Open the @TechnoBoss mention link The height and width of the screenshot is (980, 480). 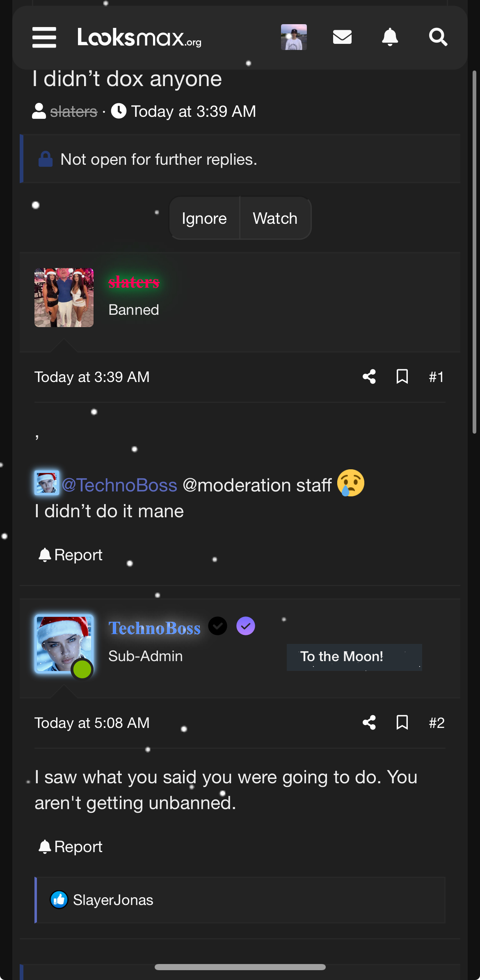coord(119,485)
